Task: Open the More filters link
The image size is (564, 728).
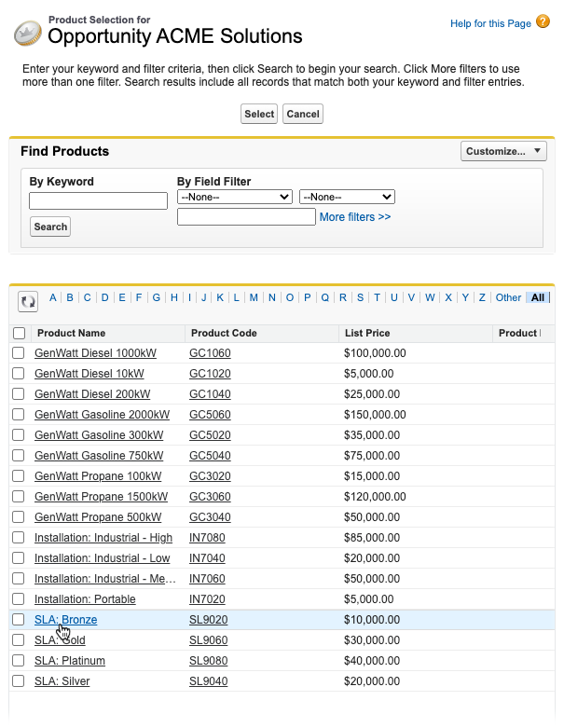Action: (355, 217)
